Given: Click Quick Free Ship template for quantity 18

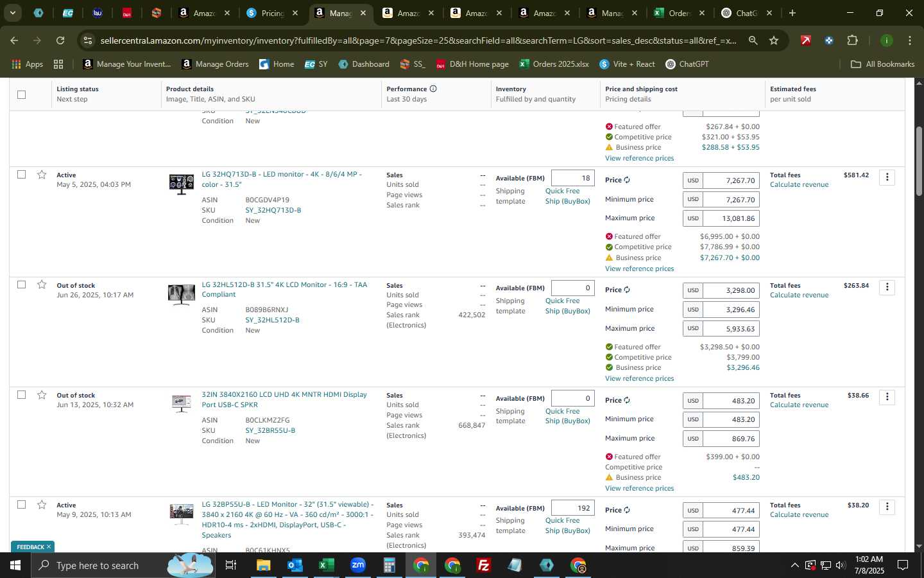Looking at the screenshot, I should (x=567, y=196).
